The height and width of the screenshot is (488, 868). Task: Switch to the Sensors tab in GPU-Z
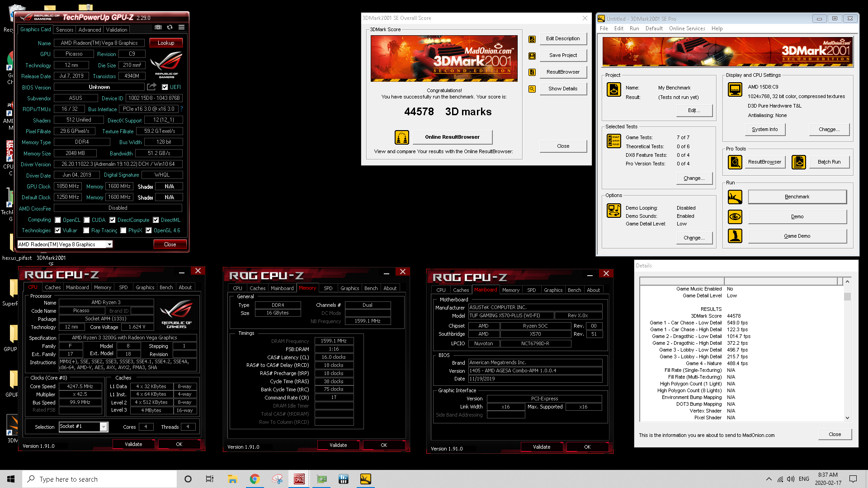(65, 30)
